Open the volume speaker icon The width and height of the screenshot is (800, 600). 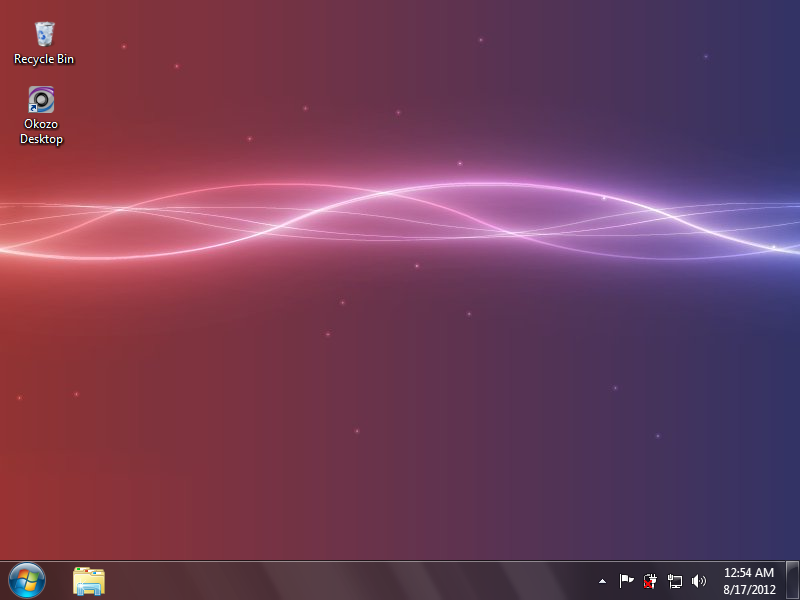point(698,581)
